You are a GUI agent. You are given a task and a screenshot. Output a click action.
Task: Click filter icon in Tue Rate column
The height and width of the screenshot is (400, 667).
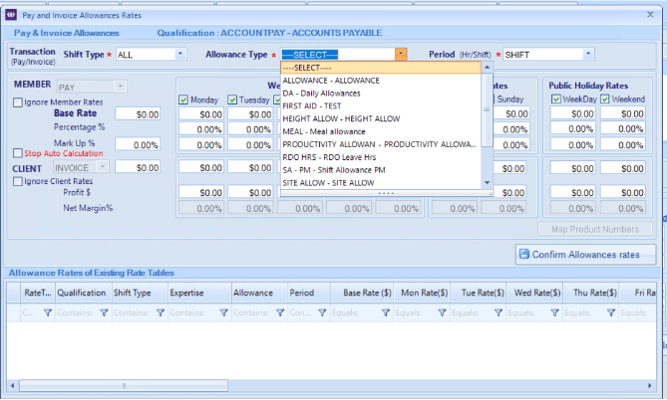point(498,313)
